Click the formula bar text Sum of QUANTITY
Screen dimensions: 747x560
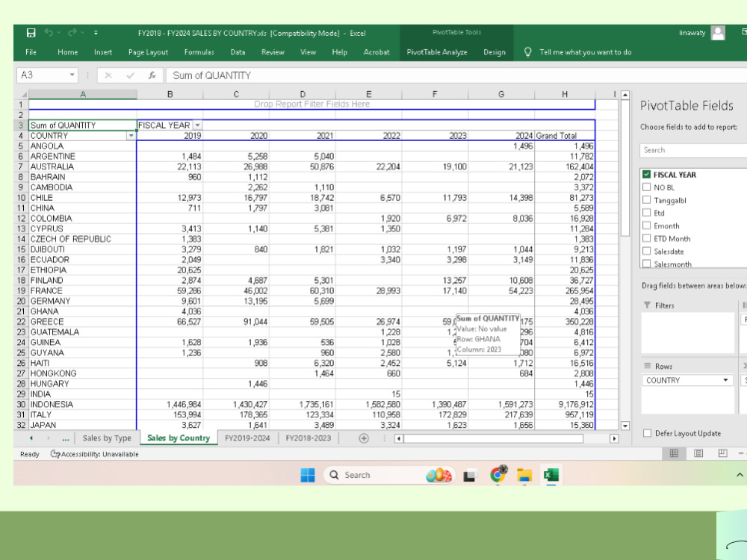coord(211,75)
